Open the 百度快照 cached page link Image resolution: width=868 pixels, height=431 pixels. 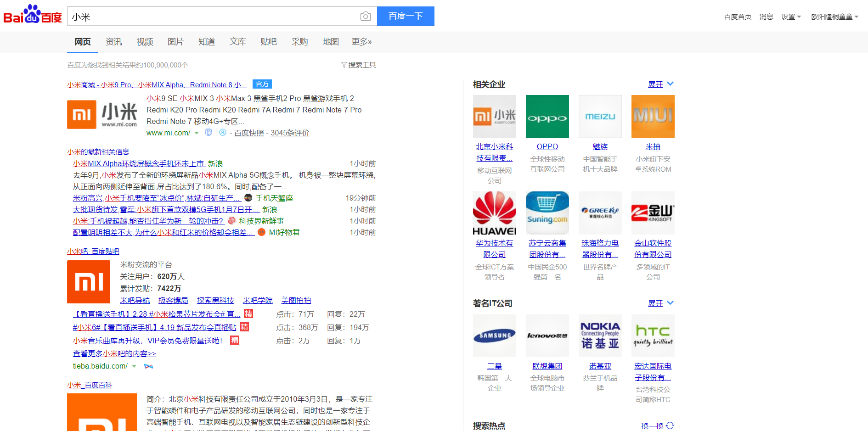coord(249,133)
